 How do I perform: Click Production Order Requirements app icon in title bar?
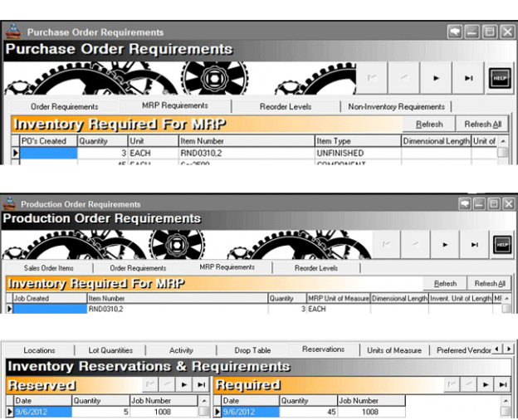click(x=10, y=203)
